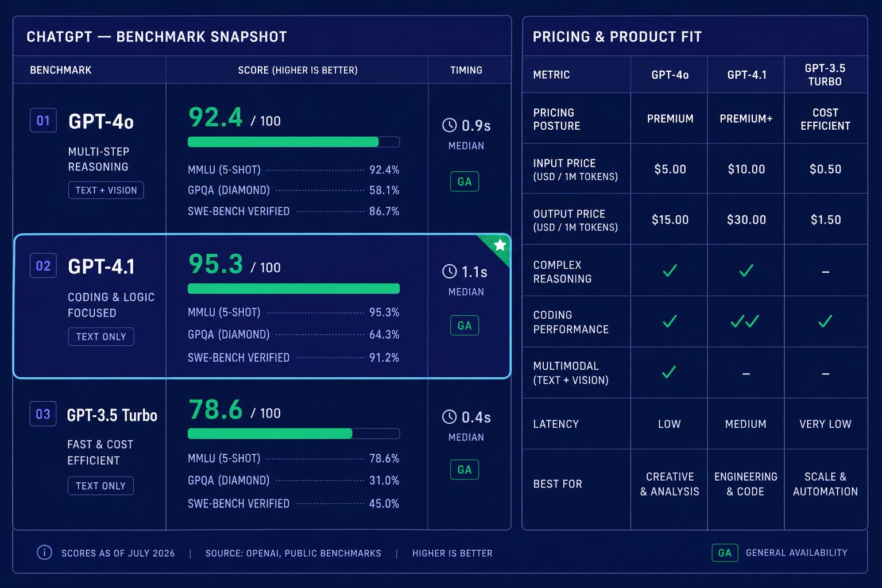Image resolution: width=882 pixels, height=588 pixels.
Task: Click the SCALE & AUTOMATION best-for cell
Action: (825, 484)
